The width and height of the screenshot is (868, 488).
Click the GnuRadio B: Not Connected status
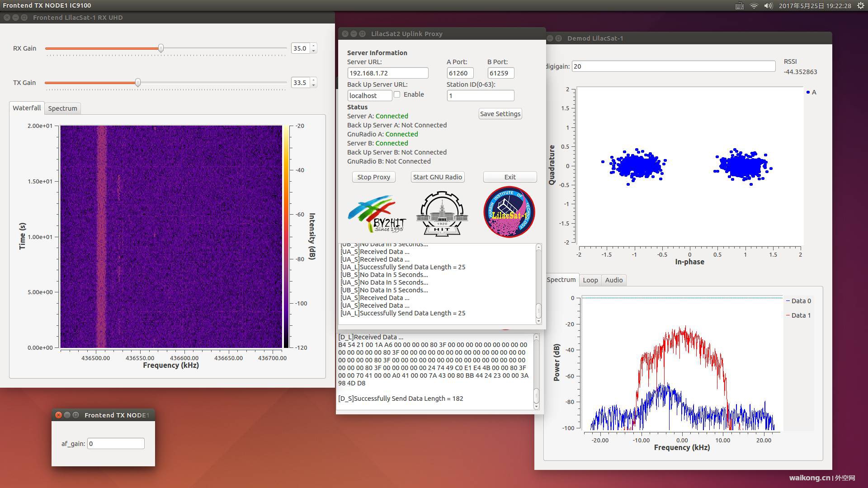tap(389, 161)
